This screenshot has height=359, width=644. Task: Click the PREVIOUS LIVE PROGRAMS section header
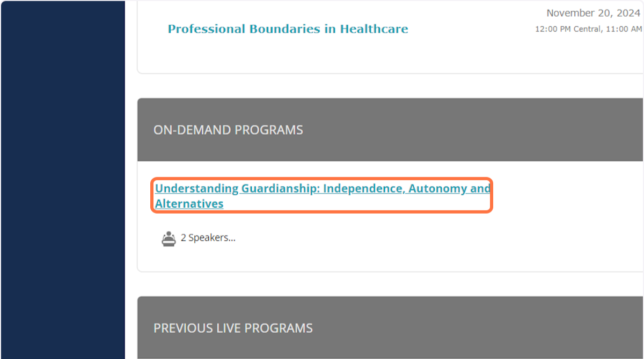[390, 327]
